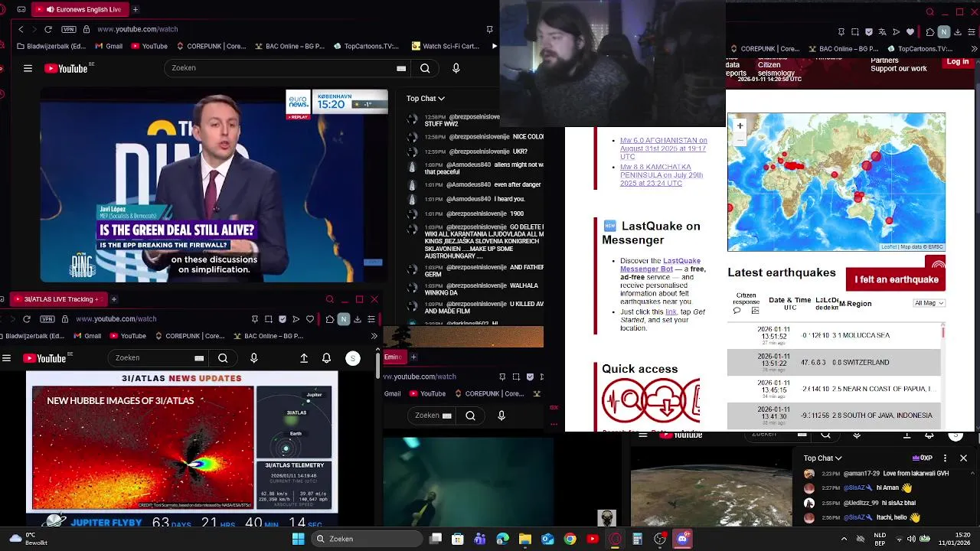Screen dimensions: 980x551
Task: Show more bookmarks arrow in Euronews window
Action: 494,46
